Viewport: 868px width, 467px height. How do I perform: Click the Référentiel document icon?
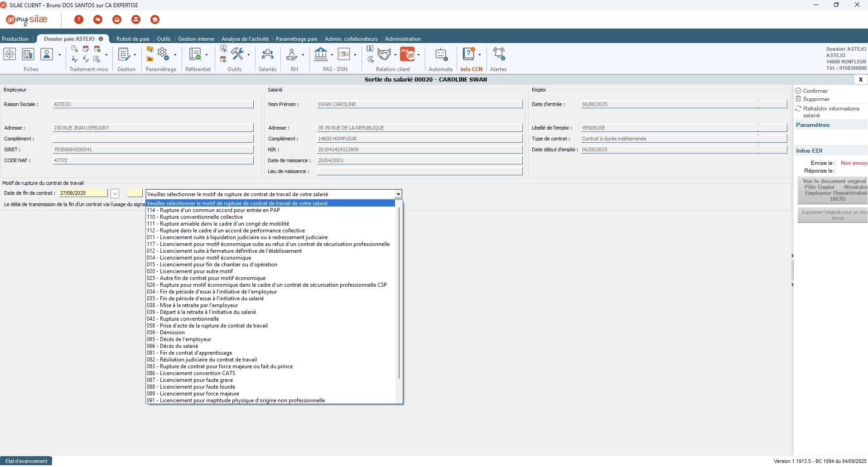195,55
